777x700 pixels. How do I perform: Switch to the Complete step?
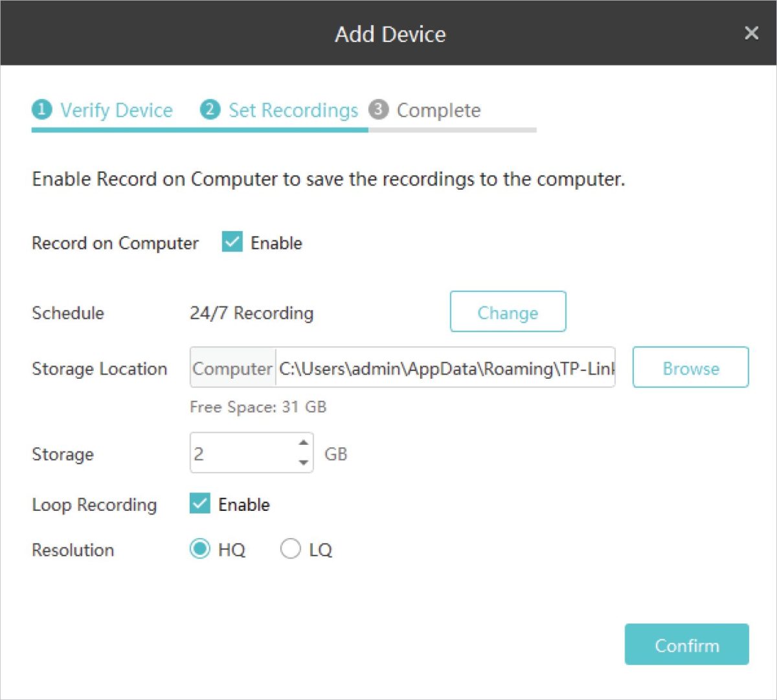(x=438, y=110)
